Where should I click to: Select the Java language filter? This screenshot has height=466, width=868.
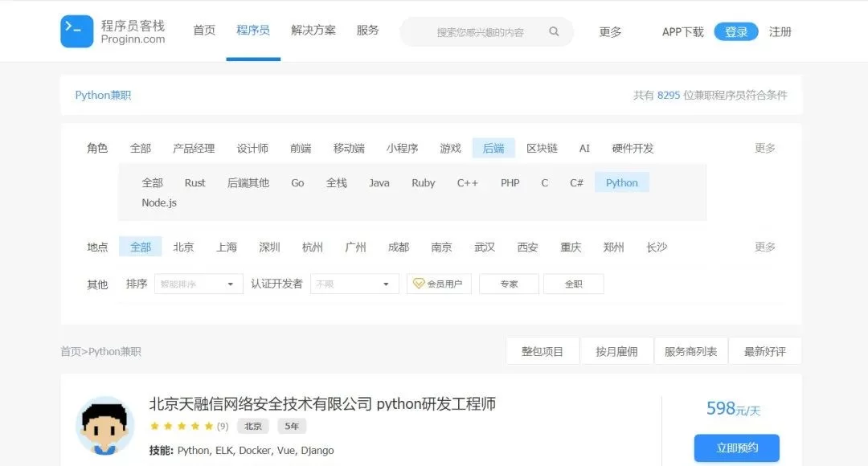[x=379, y=183]
